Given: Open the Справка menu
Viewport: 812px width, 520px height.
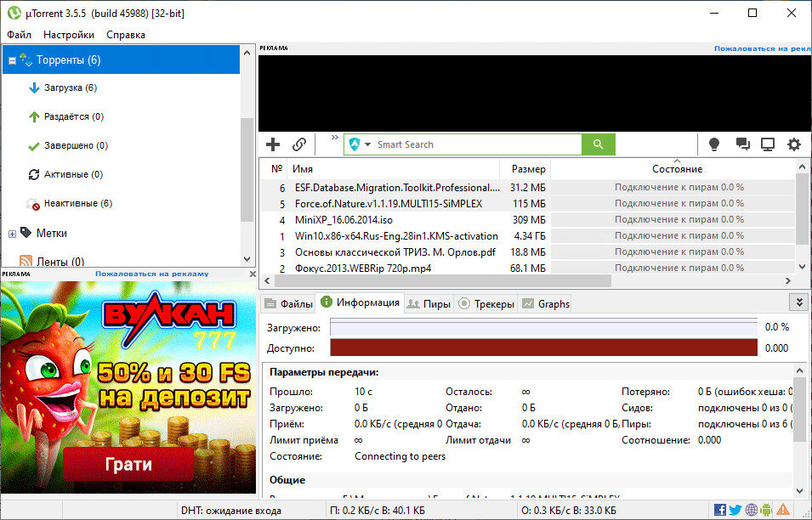Looking at the screenshot, I should pos(125,35).
